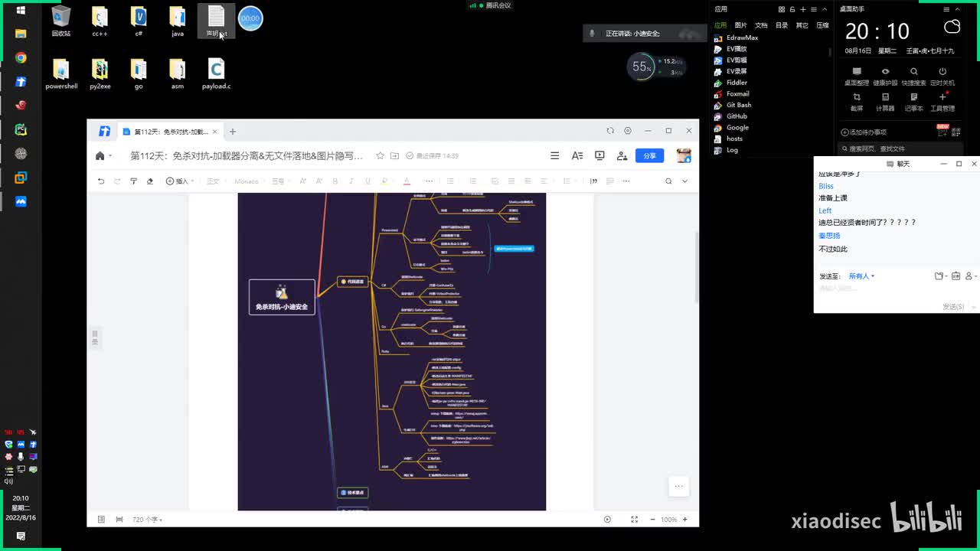
Task: Zoom out the document with minus
Action: coord(652,520)
